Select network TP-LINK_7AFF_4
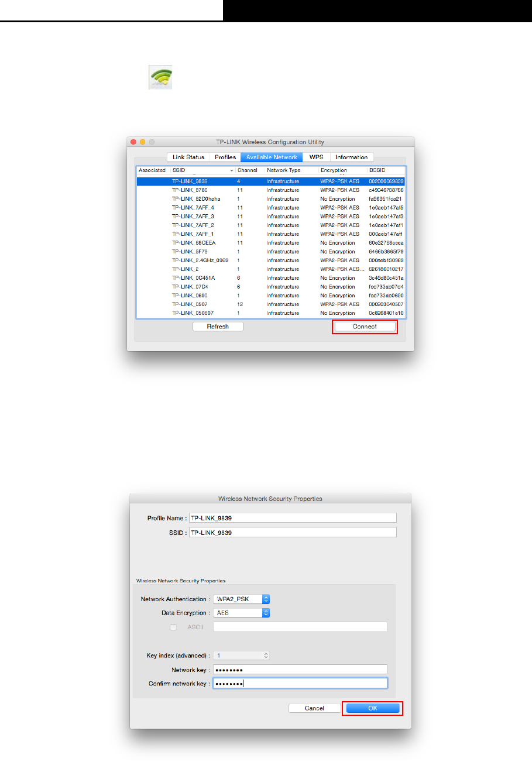Screen dimensions: 532x765 [271, 208]
